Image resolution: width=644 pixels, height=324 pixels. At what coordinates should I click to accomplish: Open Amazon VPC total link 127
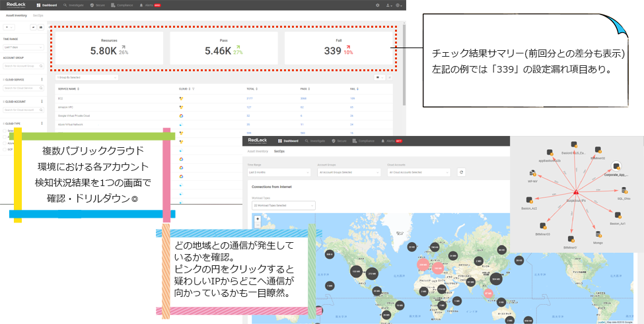(x=248, y=107)
